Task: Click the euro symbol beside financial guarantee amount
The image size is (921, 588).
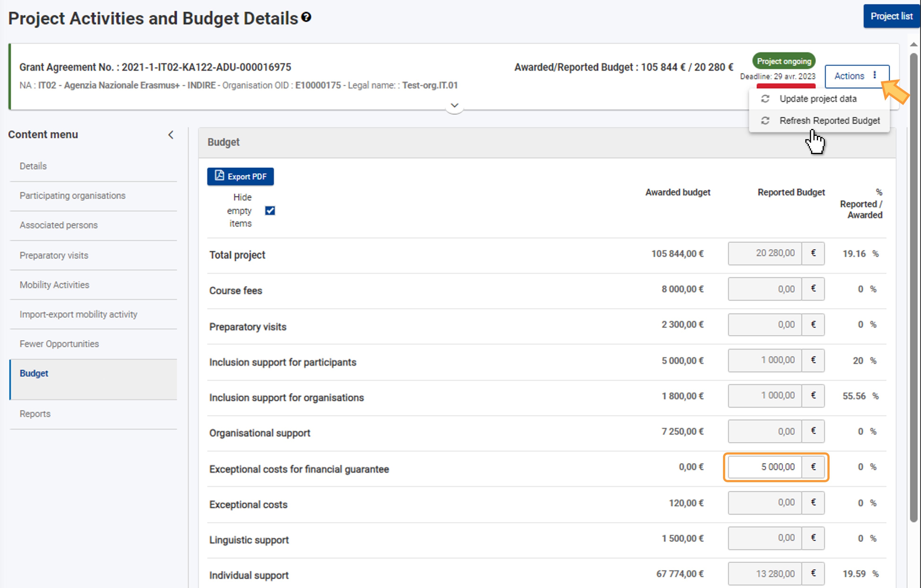Action: pos(813,467)
